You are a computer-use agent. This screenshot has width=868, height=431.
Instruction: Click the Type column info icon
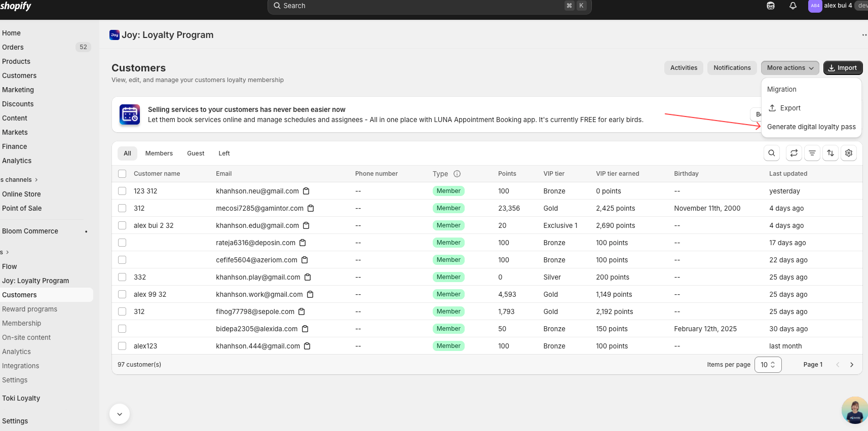pos(457,174)
